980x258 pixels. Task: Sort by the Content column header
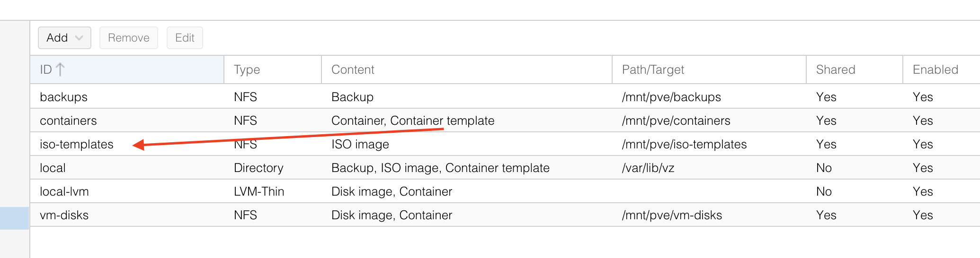tap(353, 70)
